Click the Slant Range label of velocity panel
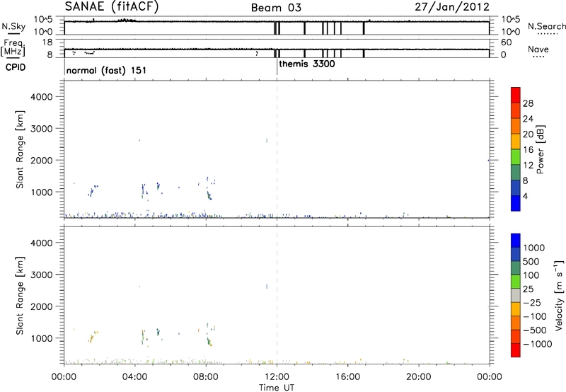This screenshot has width=566, height=392. (x=20, y=296)
